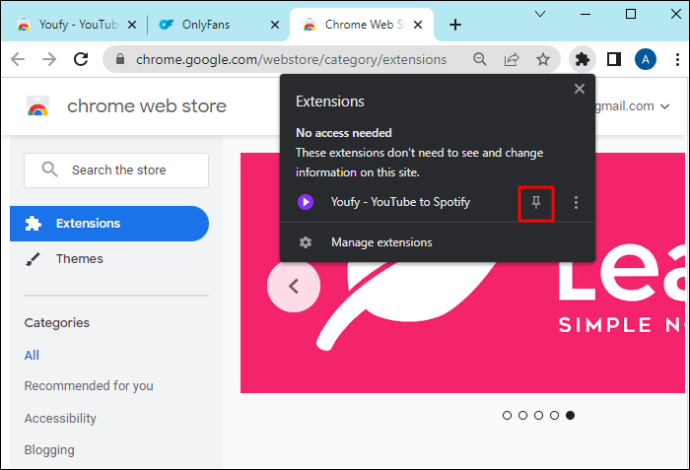This screenshot has width=690, height=470.
Task: Reload the page
Action: click(x=81, y=59)
